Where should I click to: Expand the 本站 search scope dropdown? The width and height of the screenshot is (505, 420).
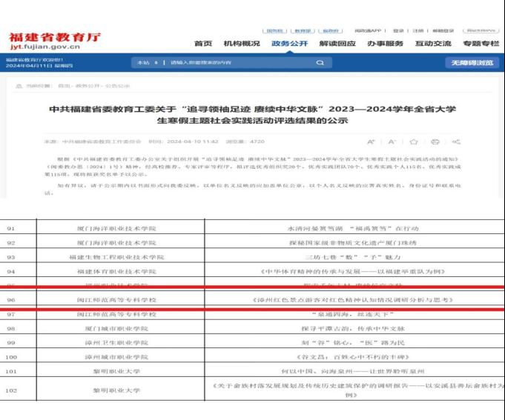[x=146, y=63]
